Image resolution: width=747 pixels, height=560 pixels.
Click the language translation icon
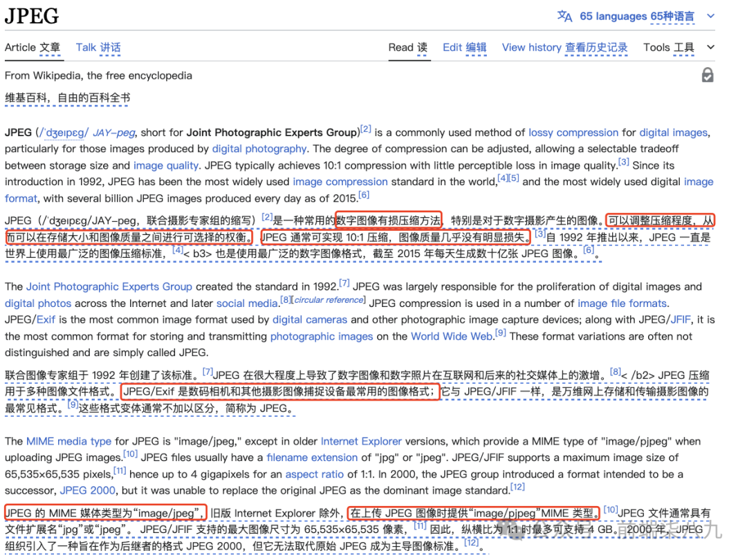pyautogui.click(x=564, y=16)
